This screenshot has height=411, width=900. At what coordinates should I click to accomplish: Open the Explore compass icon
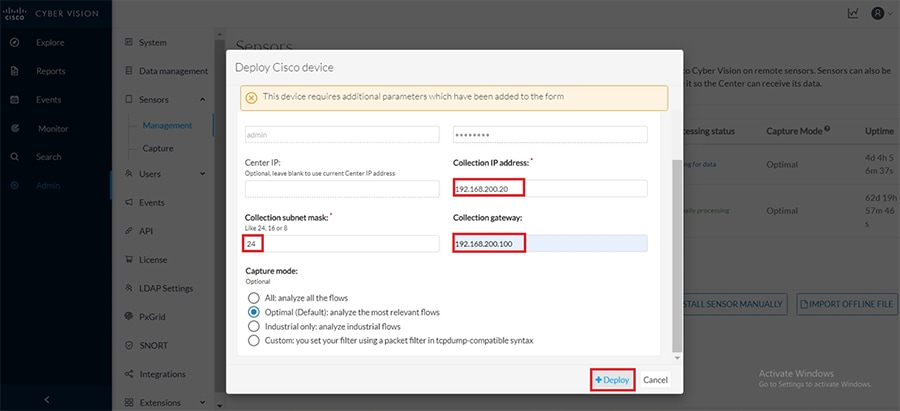coord(15,42)
